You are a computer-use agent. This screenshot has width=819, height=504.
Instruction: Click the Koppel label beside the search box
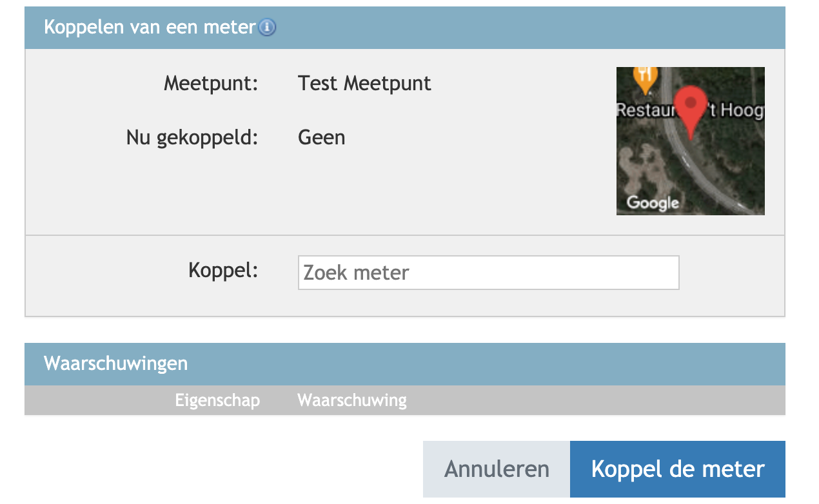(x=222, y=270)
